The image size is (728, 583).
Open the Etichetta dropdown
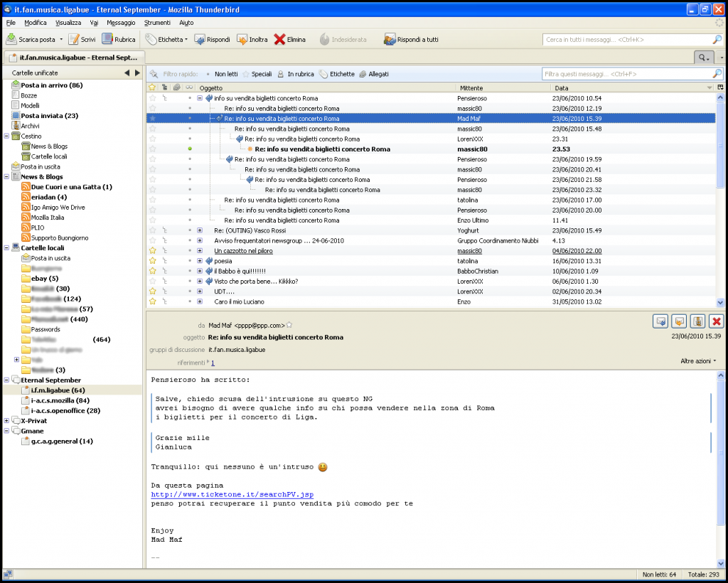pyautogui.click(x=166, y=39)
